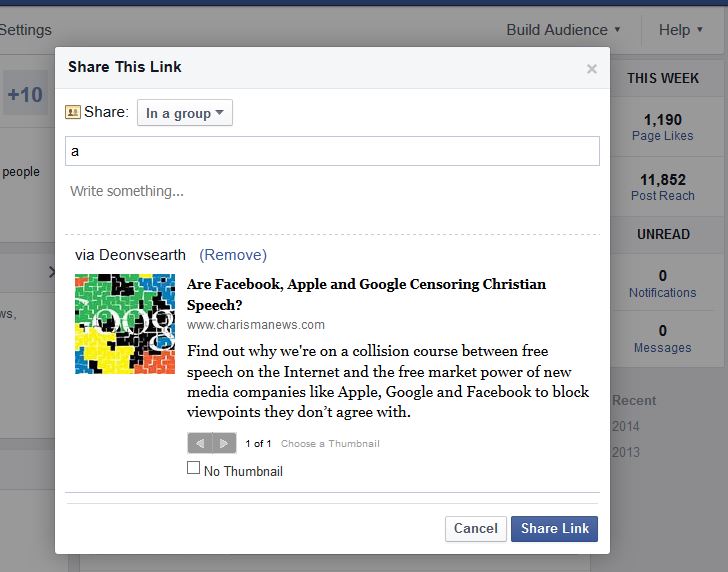Click the www.charismanews.com URL text
The image size is (728, 572).
coord(256,325)
